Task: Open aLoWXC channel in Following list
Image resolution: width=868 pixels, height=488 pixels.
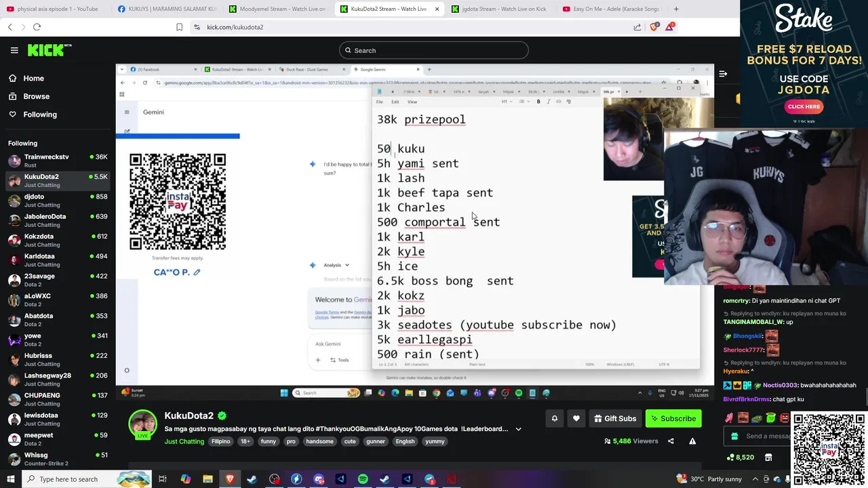Action: [58, 300]
